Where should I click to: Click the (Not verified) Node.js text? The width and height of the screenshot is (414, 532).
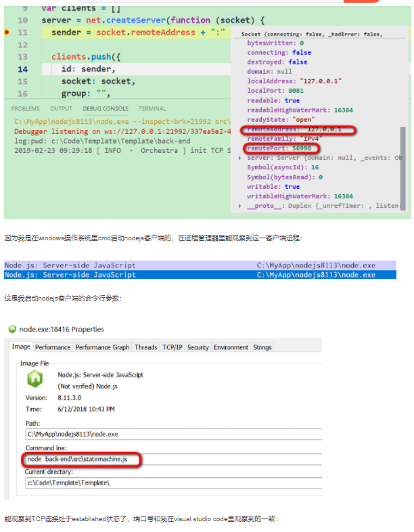[x=87, y=386]
